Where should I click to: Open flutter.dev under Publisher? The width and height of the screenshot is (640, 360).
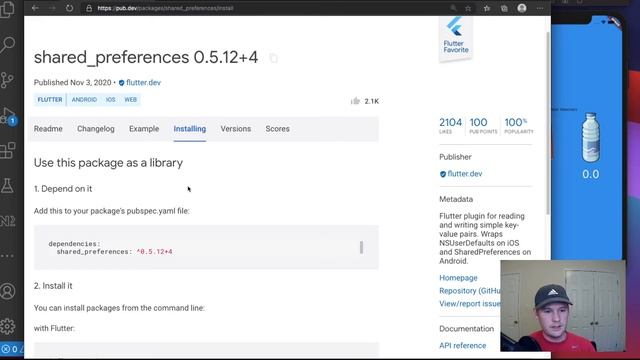464,173
